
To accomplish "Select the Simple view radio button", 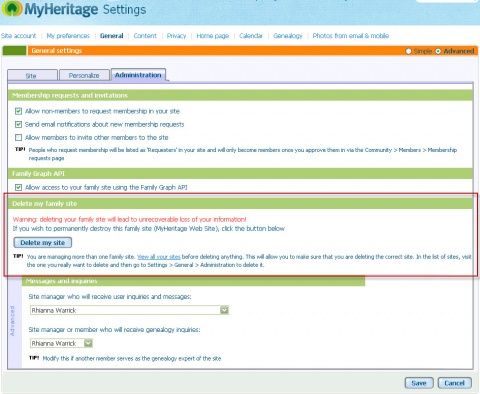I will (x=408, y=51).
